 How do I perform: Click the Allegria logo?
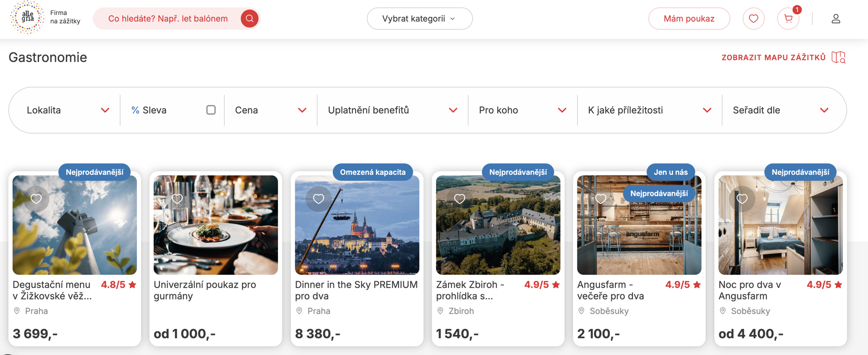click(x=28, y=18)
